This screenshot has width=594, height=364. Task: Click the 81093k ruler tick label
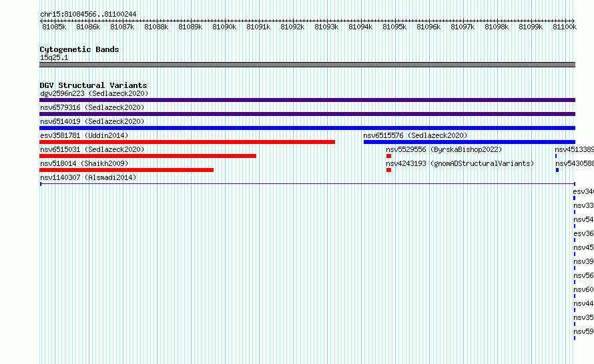326,27
